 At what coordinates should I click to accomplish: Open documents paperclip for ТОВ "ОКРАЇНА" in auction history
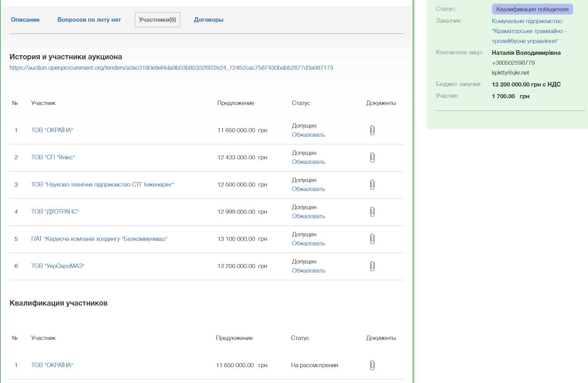(372, 130)
